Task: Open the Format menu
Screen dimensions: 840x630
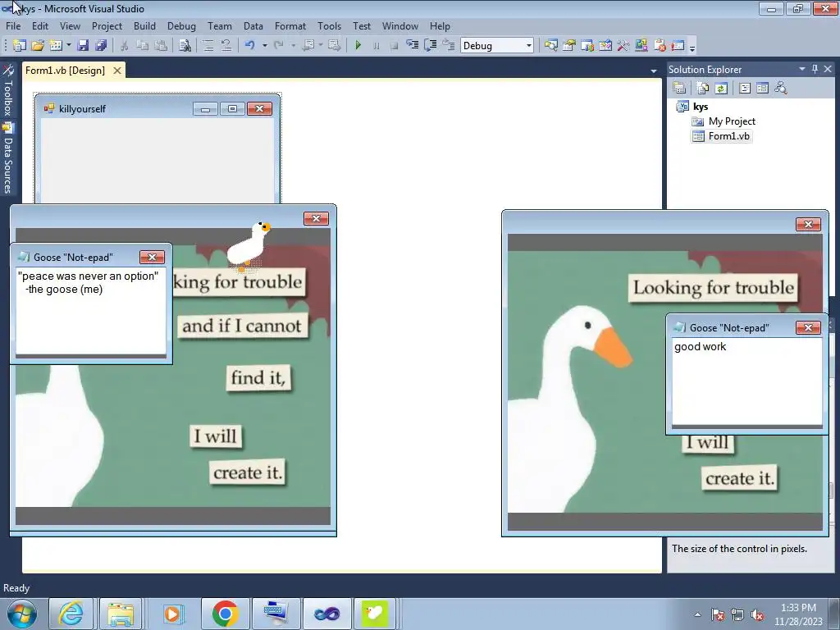Action: [x=290, y=25]
